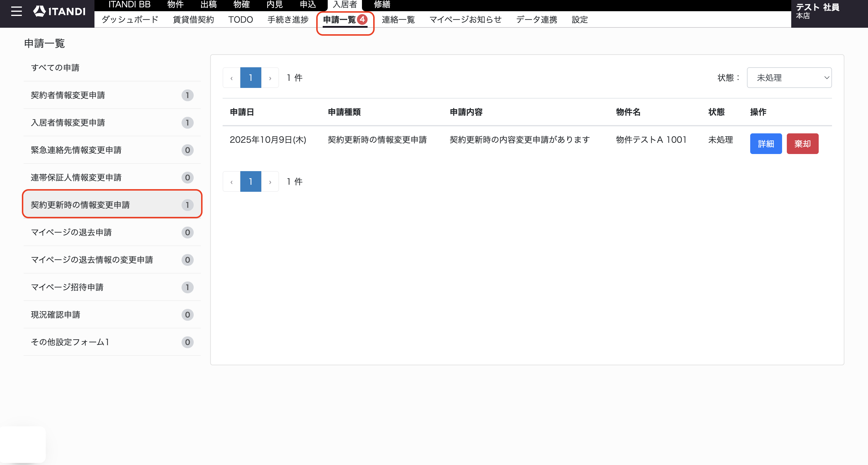Click the red 棄却 button
868x465 pixels.
(x=802, y=144)
